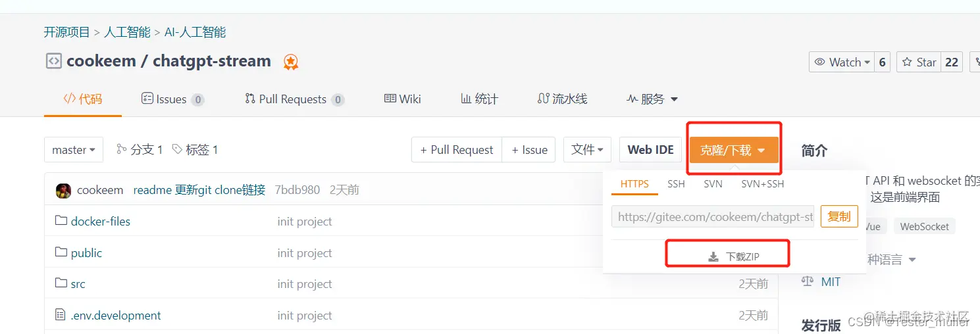Click the AI-人工智能 breadcrumb link
The height and width of the screenshot is (334, 980).
pos(195,32)
